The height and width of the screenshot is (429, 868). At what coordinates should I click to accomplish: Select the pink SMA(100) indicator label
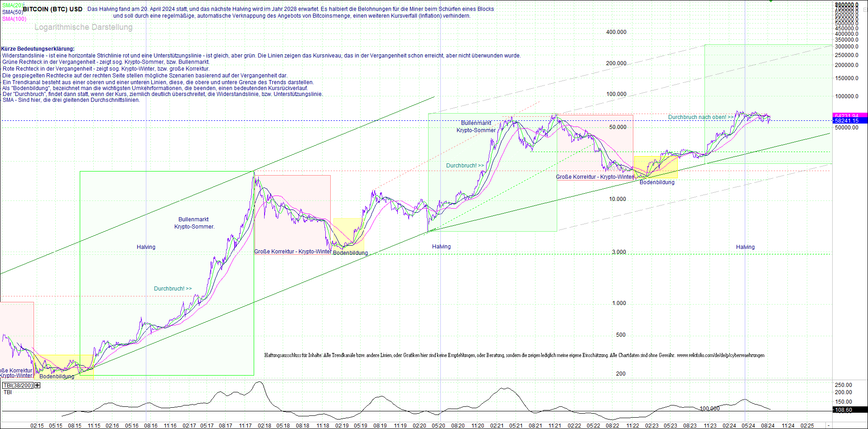(14, 19)
